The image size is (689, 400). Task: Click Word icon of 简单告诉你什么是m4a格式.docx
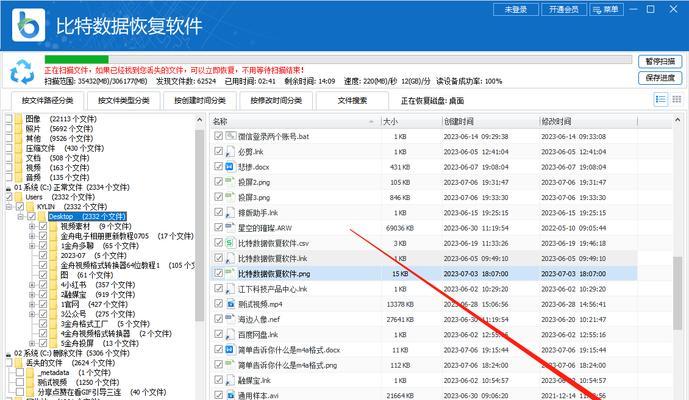[x=229, y=349]
